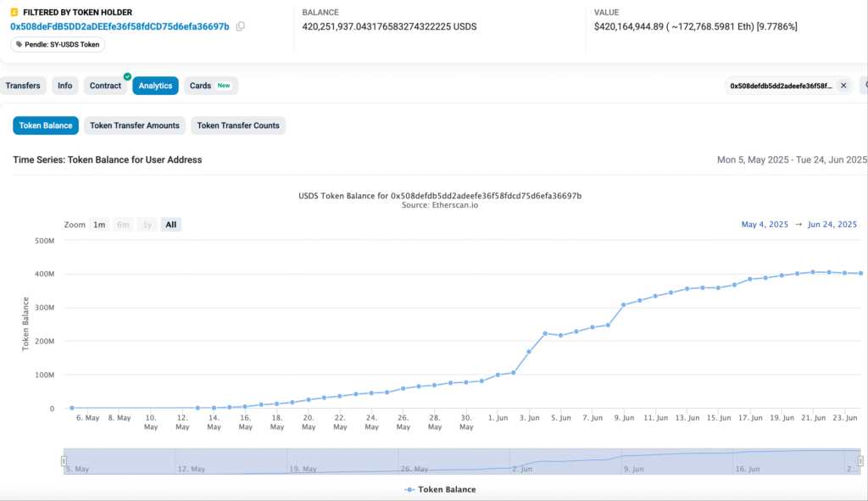Click the Token Balance axis title

coord(25,324)
